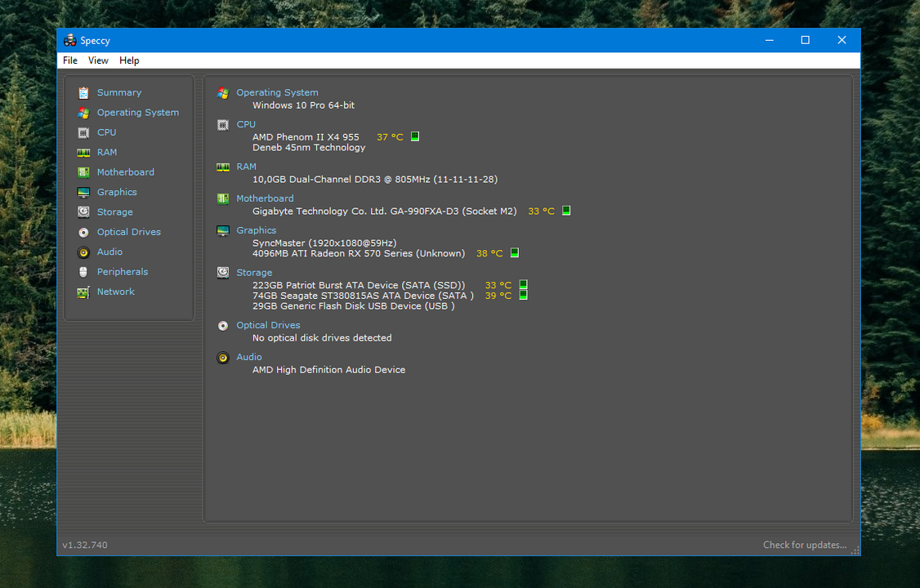Click the CPU temperature green indicator icon
The height and width of the screenshot is (588, 920).
[x=415, y=136]
